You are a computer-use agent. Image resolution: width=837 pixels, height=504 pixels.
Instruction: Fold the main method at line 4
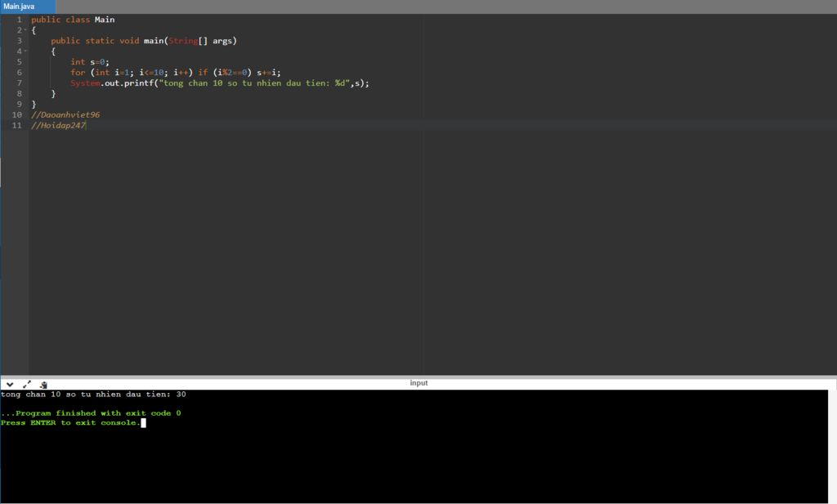(25, 51)
